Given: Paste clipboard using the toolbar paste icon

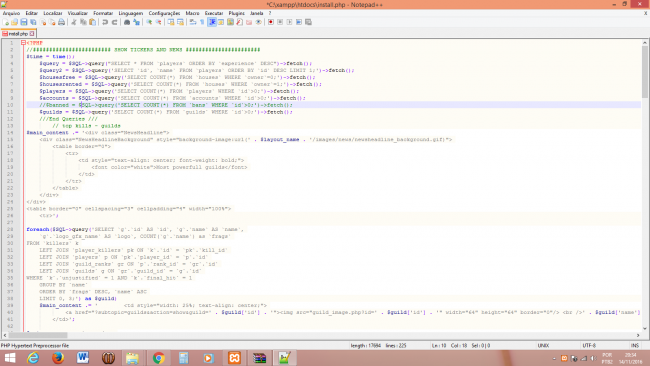Looking at the screenshot, I should click(92, 22).
